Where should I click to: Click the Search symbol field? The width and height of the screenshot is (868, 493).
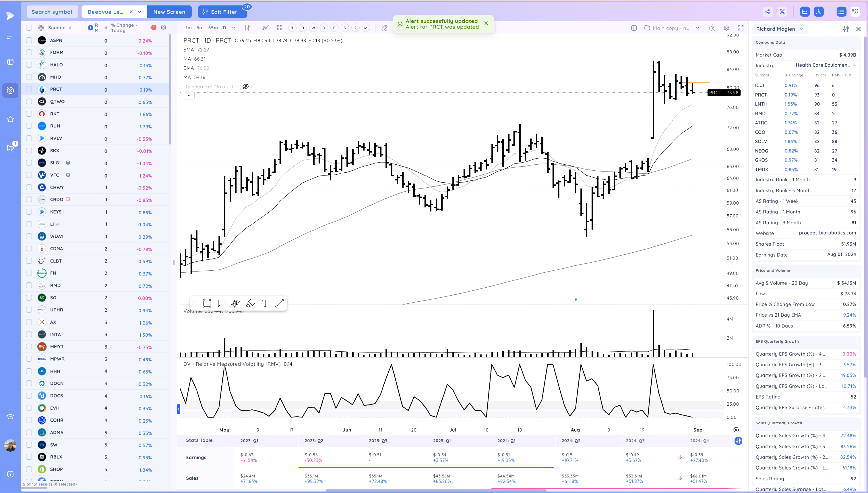coord(52,12)
